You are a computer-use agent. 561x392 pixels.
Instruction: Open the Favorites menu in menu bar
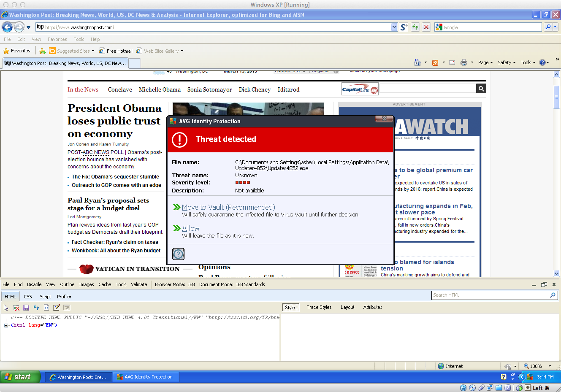pos(57,39)
